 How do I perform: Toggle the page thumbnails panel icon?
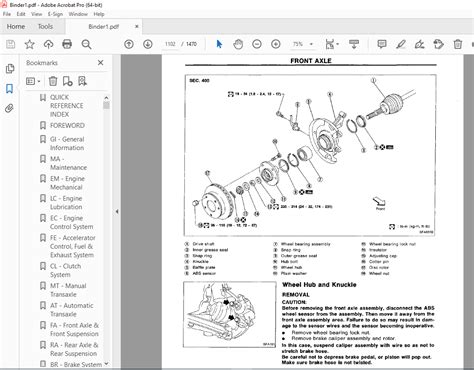[10, 69]
